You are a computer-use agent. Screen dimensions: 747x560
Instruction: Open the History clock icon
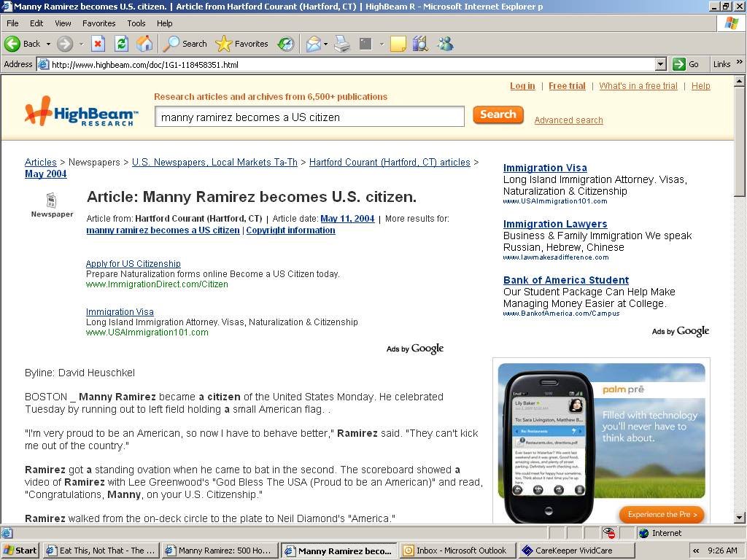tap(286, 44)
